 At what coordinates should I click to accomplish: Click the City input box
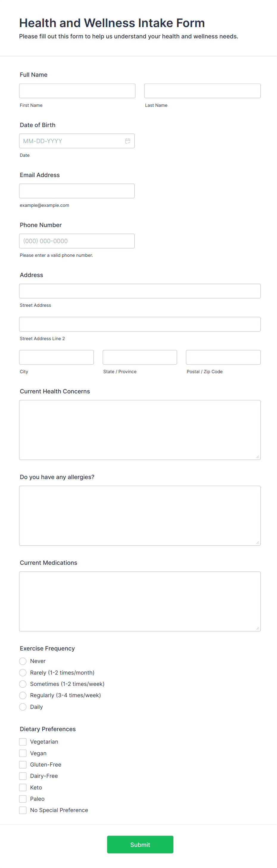click(x=56, y=357)
